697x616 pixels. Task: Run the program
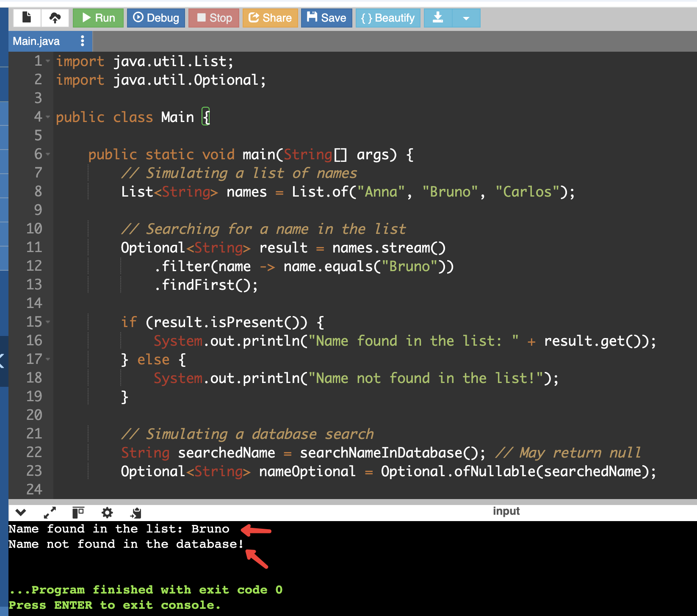(x=98, y=18)
